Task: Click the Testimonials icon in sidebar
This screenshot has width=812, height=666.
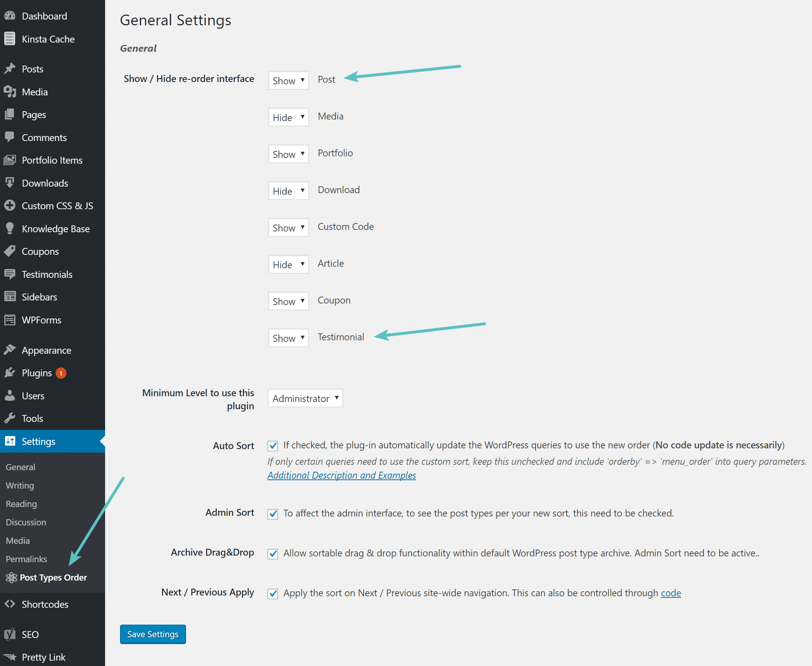Action: pos(11,274)
